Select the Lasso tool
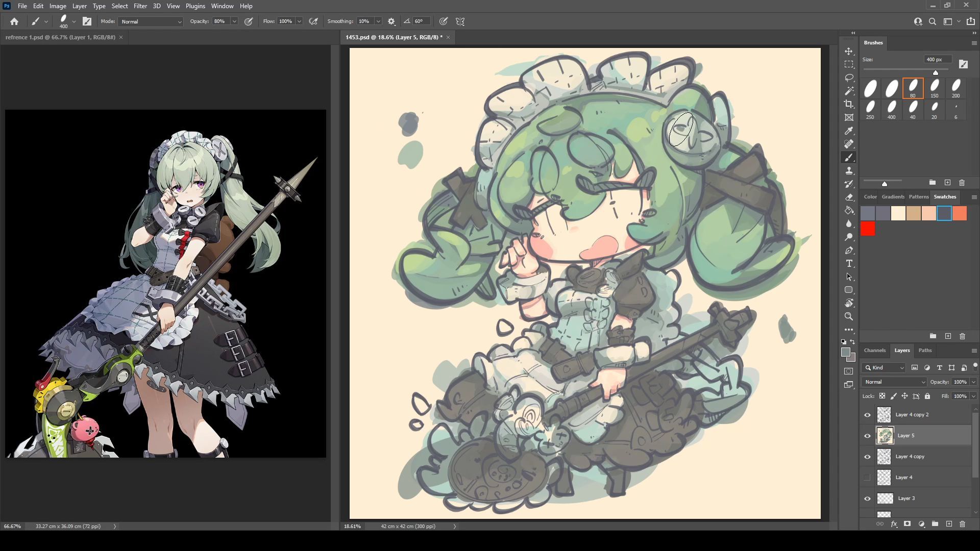980x551 pixels. point(849,78)
